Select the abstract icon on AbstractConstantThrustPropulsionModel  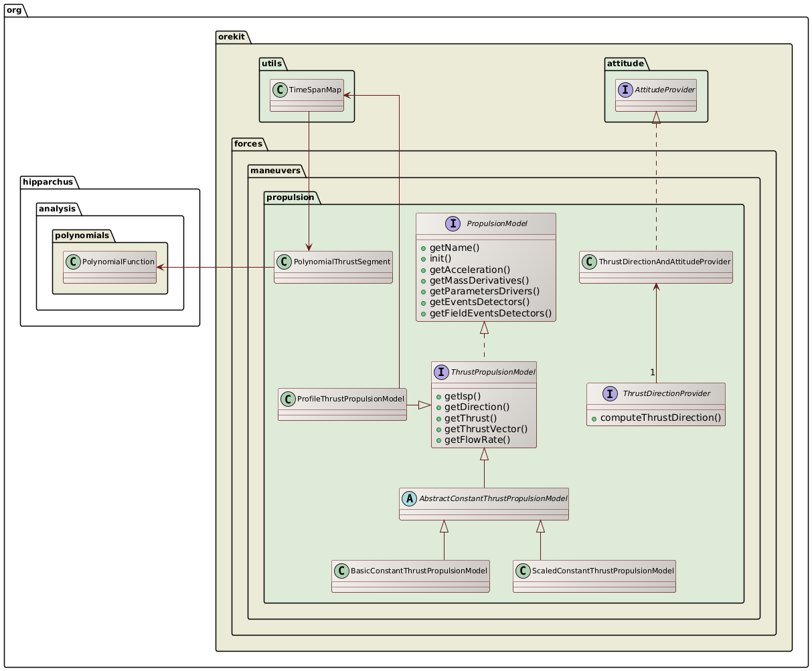point(409,498)
